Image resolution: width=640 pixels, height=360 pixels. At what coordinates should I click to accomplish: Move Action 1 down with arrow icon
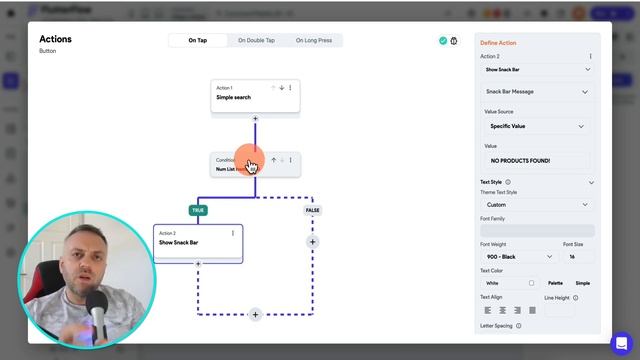tap(282, 88)
